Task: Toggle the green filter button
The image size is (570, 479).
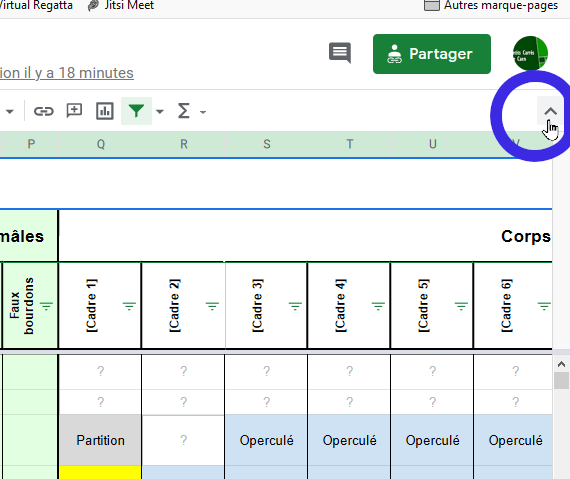Action: click(x=136, y=111)
